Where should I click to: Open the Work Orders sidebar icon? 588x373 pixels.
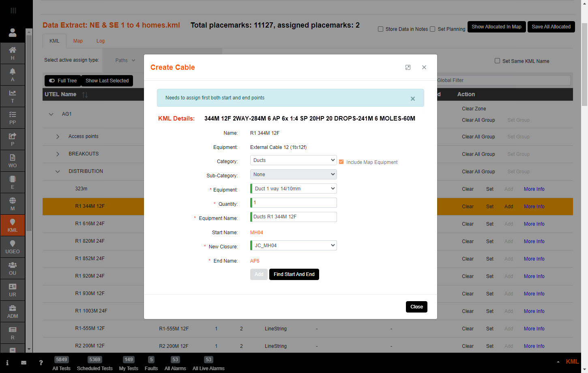(x=13, y=161)
